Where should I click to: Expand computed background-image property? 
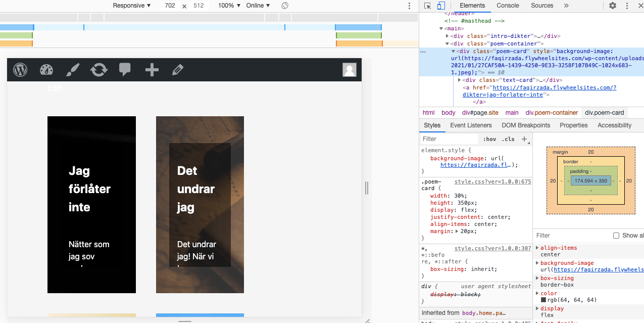[x=537, y=263]
